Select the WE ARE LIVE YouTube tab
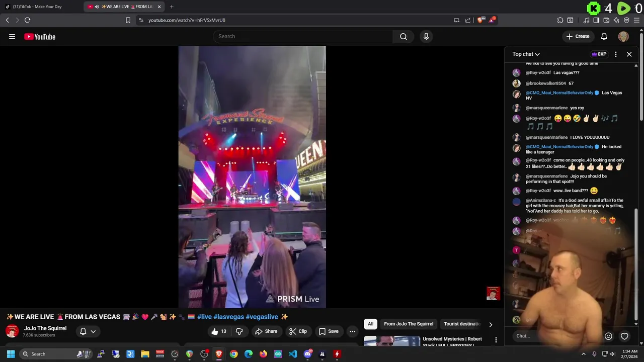This screenshot has width=644, height=362. [x=125, y=7]
